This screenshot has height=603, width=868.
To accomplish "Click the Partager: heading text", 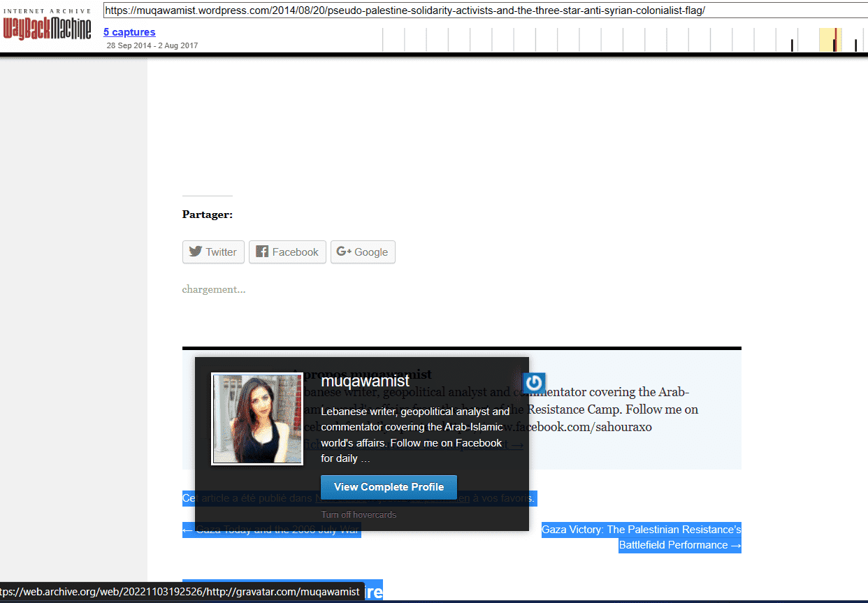I will (208, 215).
